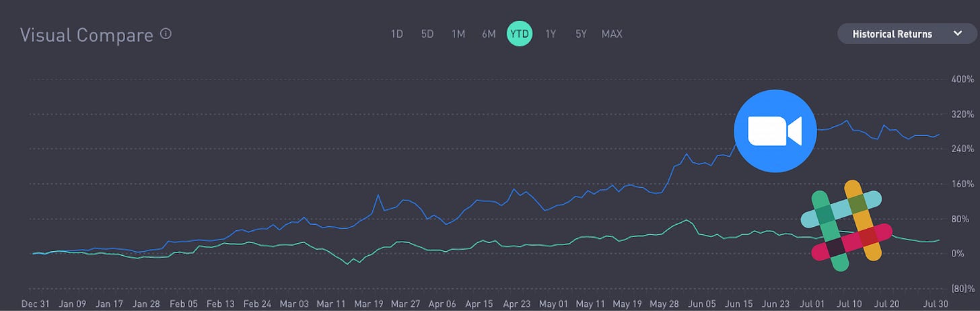Click the Feb 24 date label
This screenshot has height=311, width=980.
(258, 304)
